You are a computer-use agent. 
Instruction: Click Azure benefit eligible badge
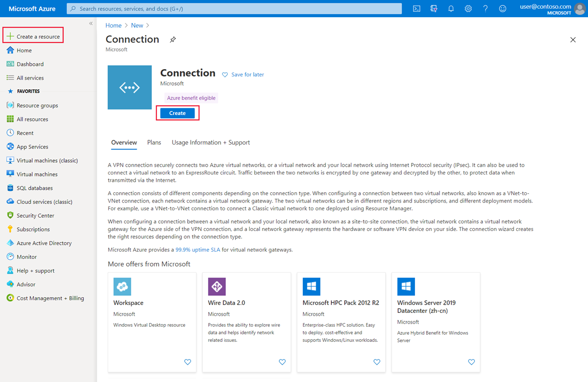pos(191,98)
